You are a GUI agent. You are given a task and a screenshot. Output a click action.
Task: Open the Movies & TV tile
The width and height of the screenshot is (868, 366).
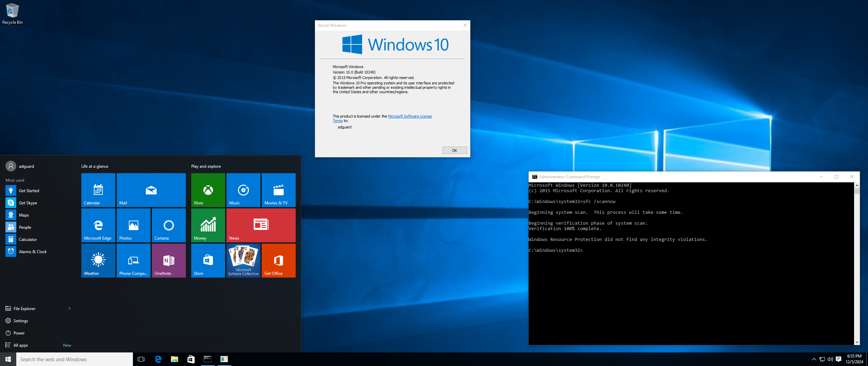point(279,190)
